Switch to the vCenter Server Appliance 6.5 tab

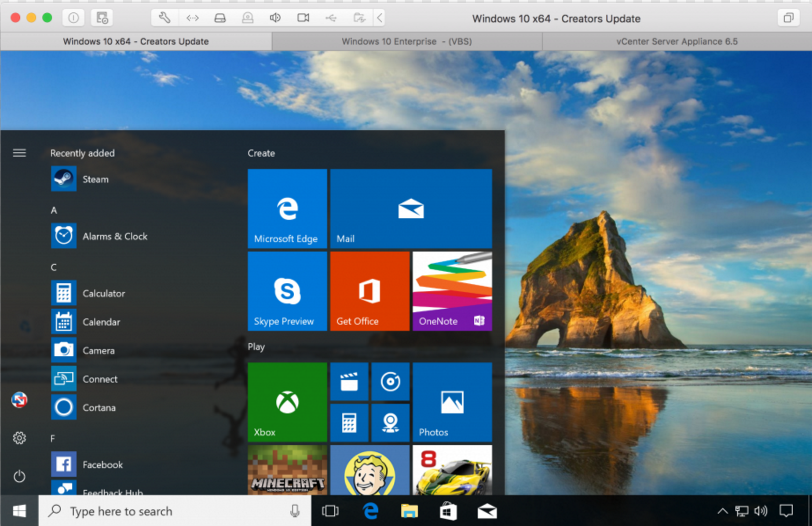click(x=676, y=41)
